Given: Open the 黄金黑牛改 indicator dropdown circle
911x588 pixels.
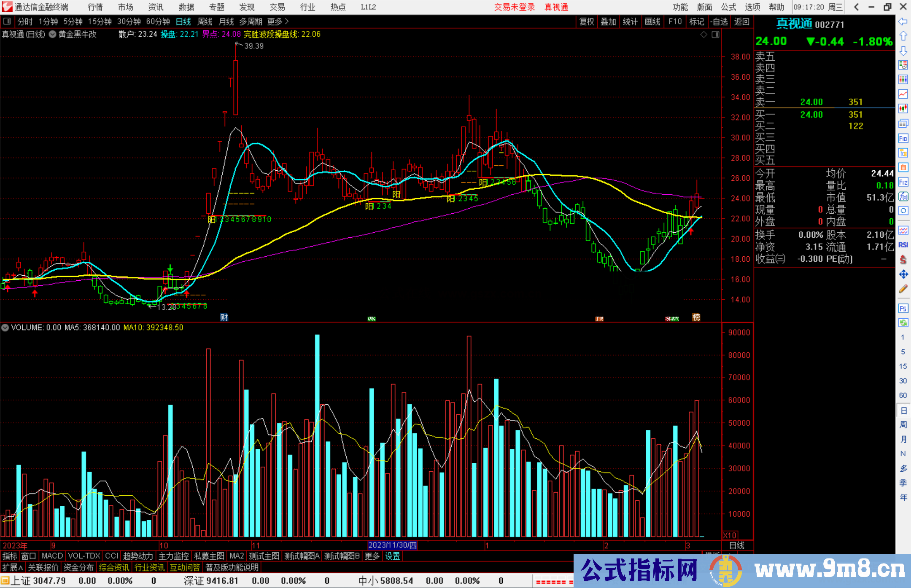Looking at the screenshot, I should (53, 35).
